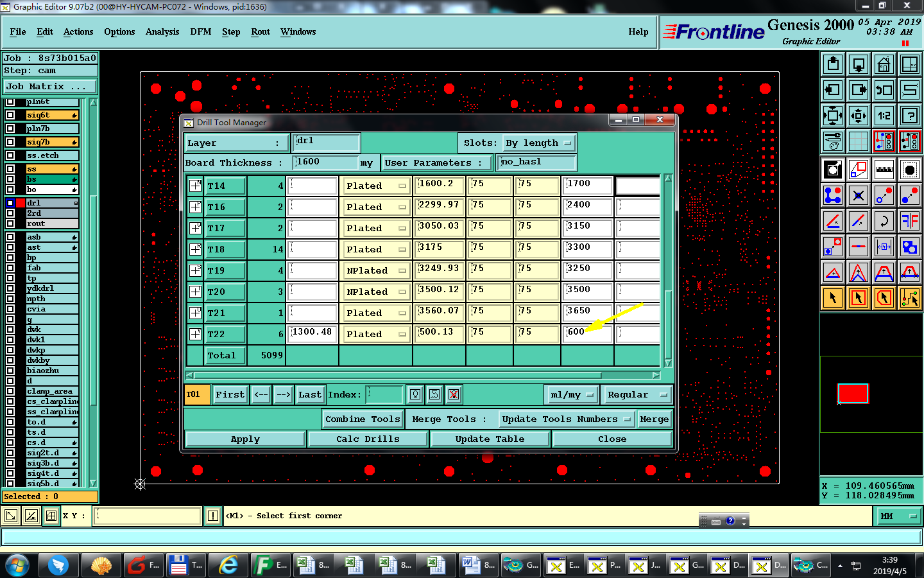Toggle the rout layer checkbox

(10, 223)
